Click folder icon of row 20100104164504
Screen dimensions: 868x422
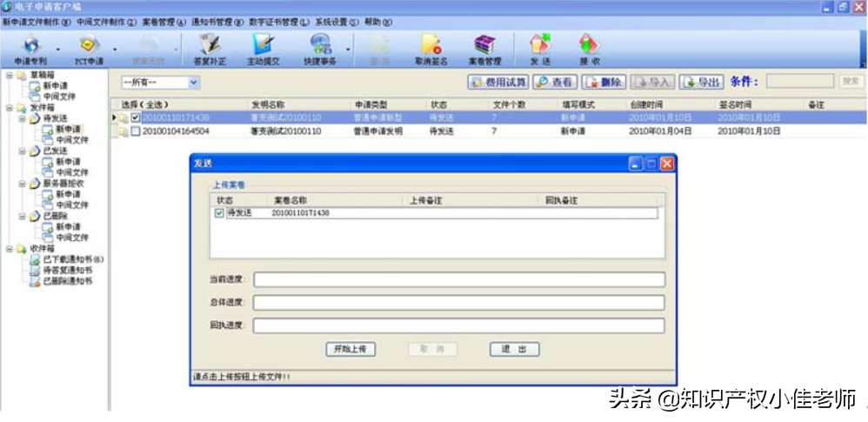click(124, 131)
